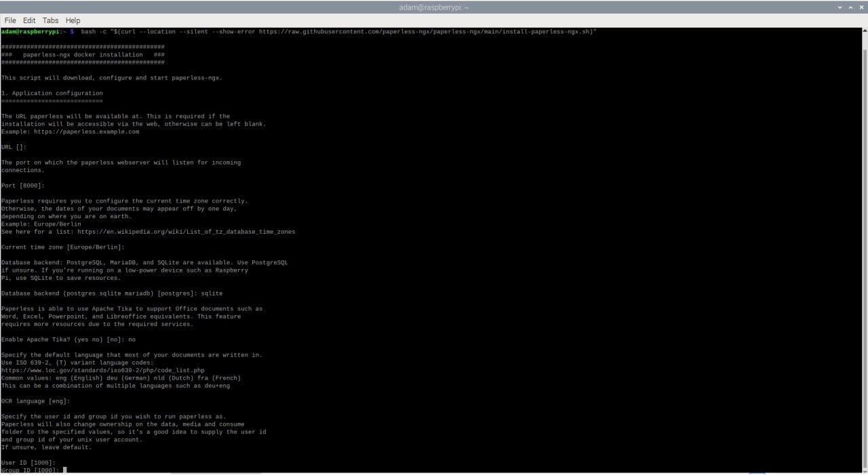The height and width of the screenshot is (475, 868).
Task: Open the Help menu
Action: [73, 20]
